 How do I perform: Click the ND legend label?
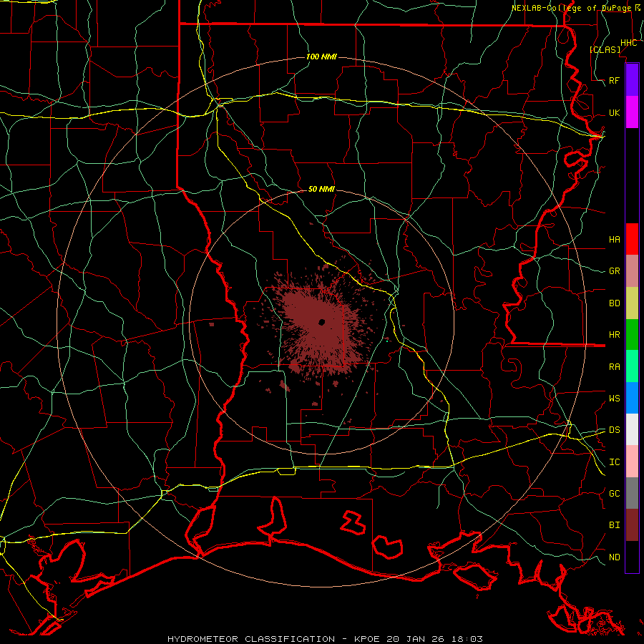click(x=614, y=557)
